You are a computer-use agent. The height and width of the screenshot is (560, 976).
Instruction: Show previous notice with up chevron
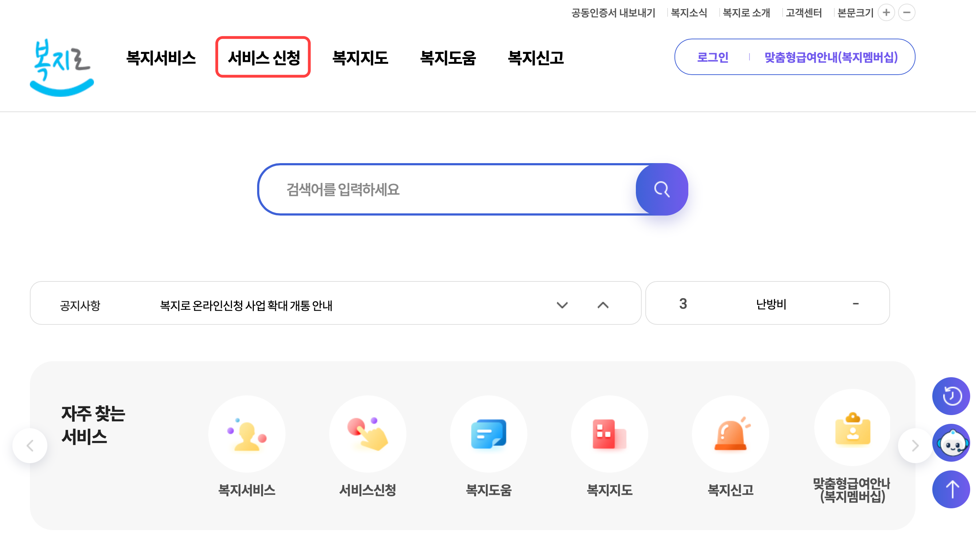(x=603, y=305)
